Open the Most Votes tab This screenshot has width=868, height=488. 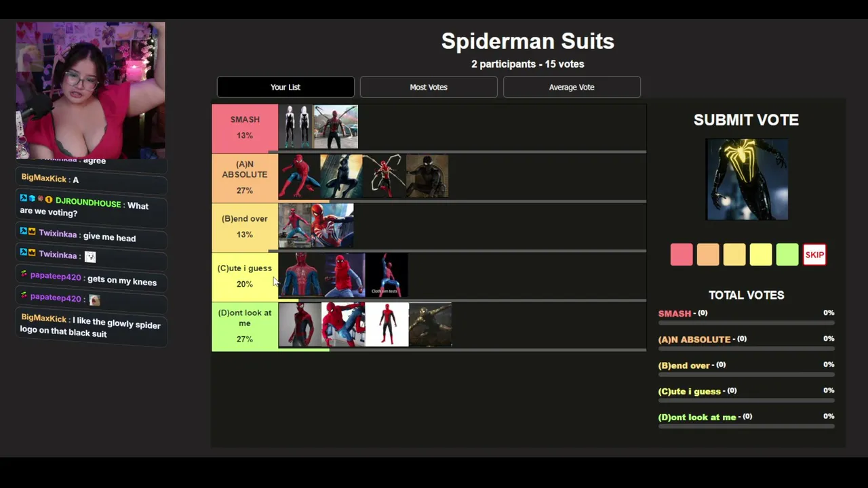pyautogui.click(x=429, y=87)
